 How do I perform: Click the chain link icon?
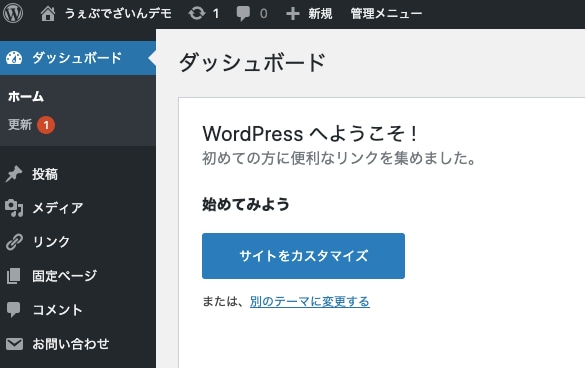(14, 242)
